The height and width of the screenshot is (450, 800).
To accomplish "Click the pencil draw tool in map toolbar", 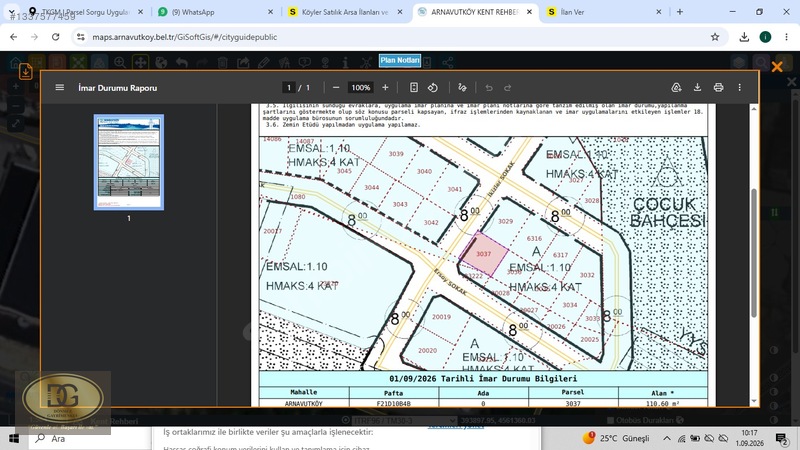I will [263, 62].
